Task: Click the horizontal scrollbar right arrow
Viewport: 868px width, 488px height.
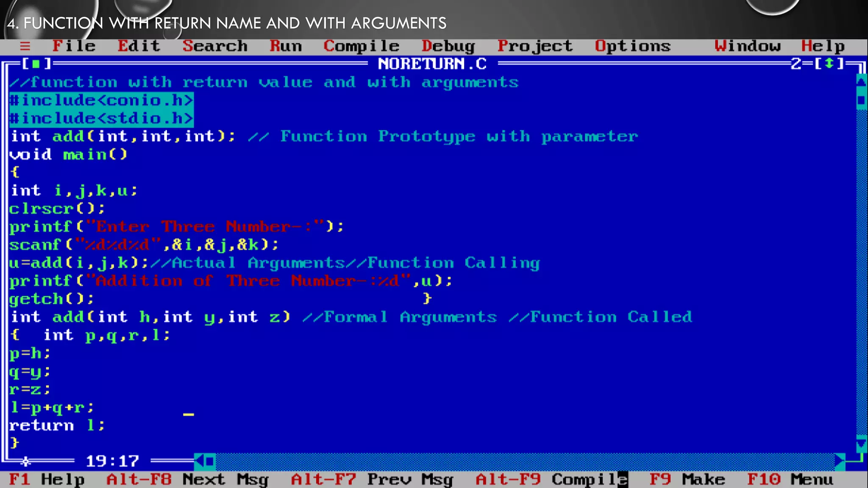Action: pos(840,461)
